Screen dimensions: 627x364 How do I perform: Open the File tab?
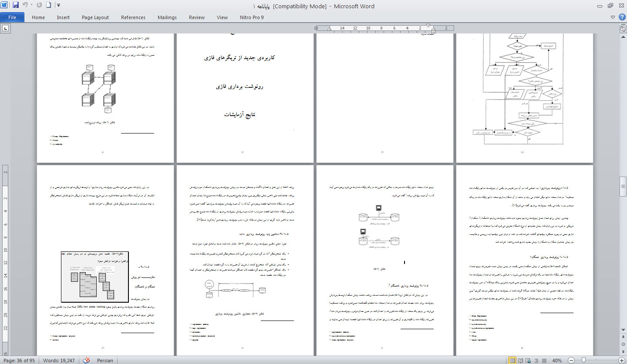[x=12, y=17]
